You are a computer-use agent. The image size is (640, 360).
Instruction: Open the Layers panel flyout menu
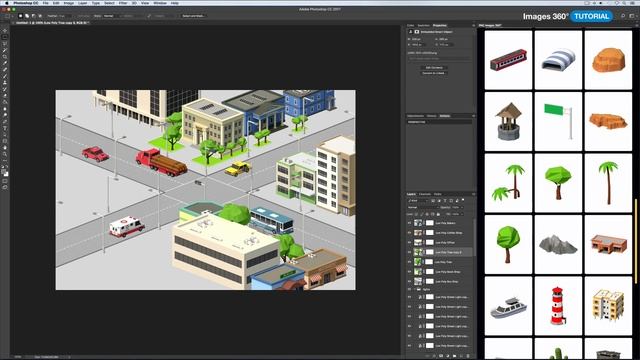tap(473, 194)
